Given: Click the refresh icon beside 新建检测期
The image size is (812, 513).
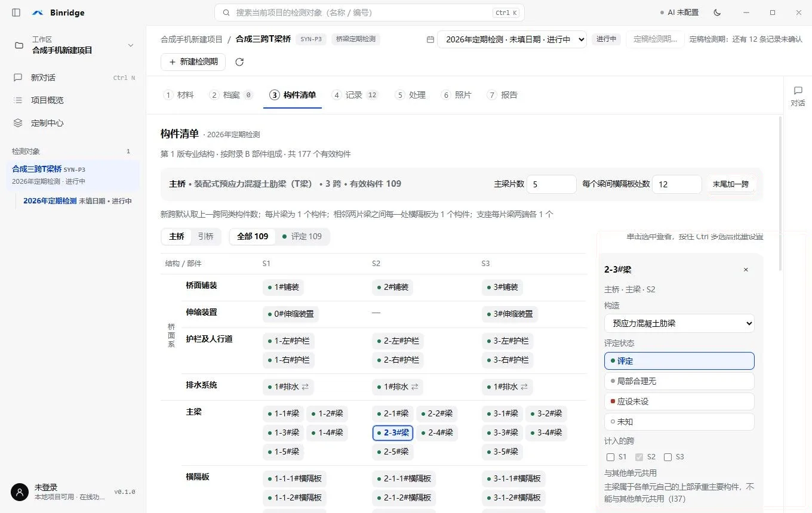Looking at the screenshot, I should tap(239, 62).
